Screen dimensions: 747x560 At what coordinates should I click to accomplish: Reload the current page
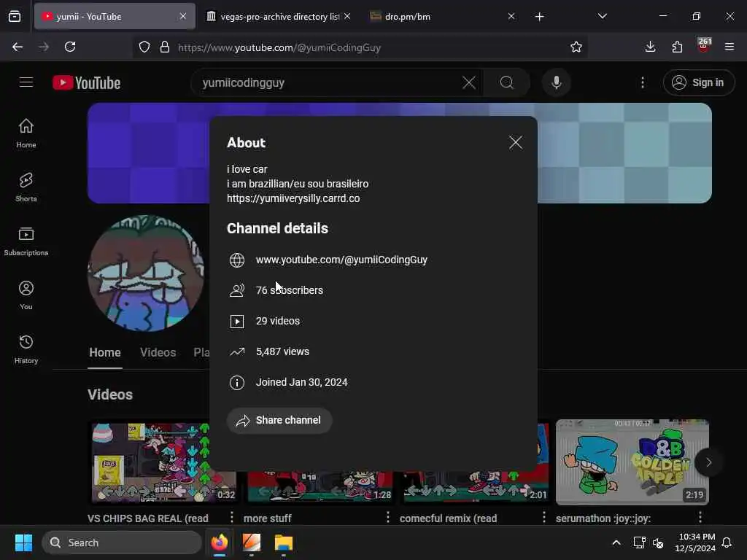(70, 47)
